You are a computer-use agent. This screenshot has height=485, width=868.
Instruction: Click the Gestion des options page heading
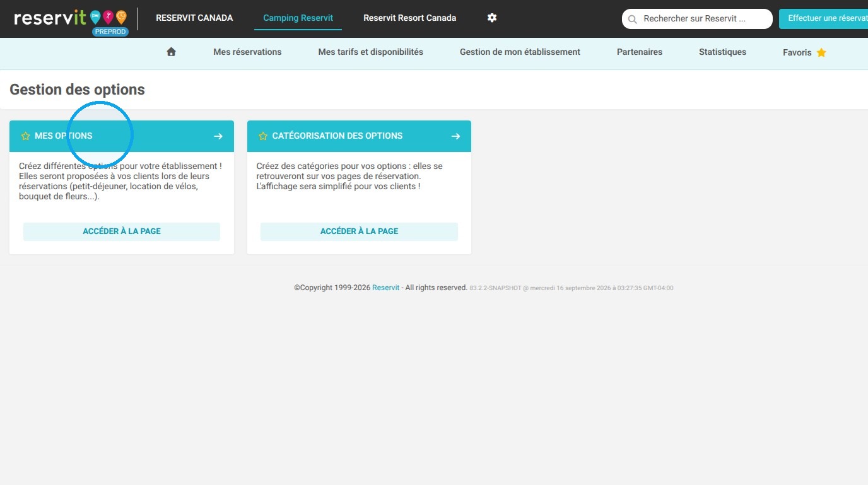(77, 90)
